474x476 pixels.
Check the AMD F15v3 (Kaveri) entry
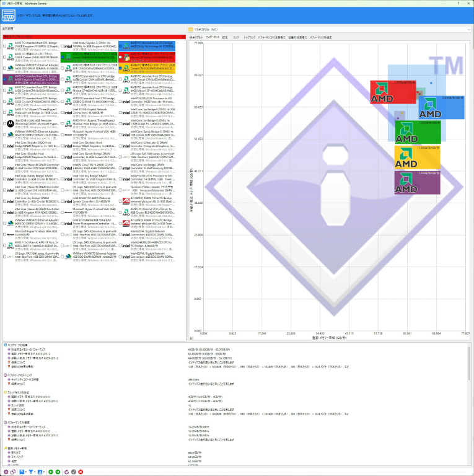pos(4,245)
